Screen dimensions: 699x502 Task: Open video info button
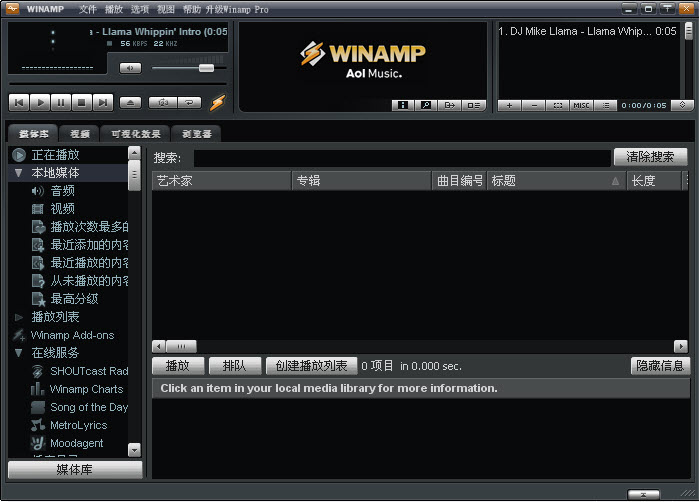403,105
